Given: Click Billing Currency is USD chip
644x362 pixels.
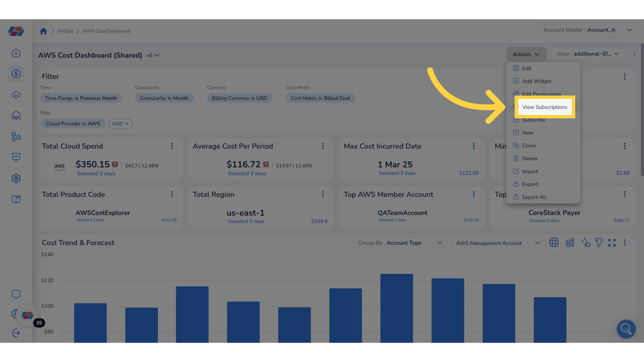Looking at the screenshot, I should tap(239, 98).
